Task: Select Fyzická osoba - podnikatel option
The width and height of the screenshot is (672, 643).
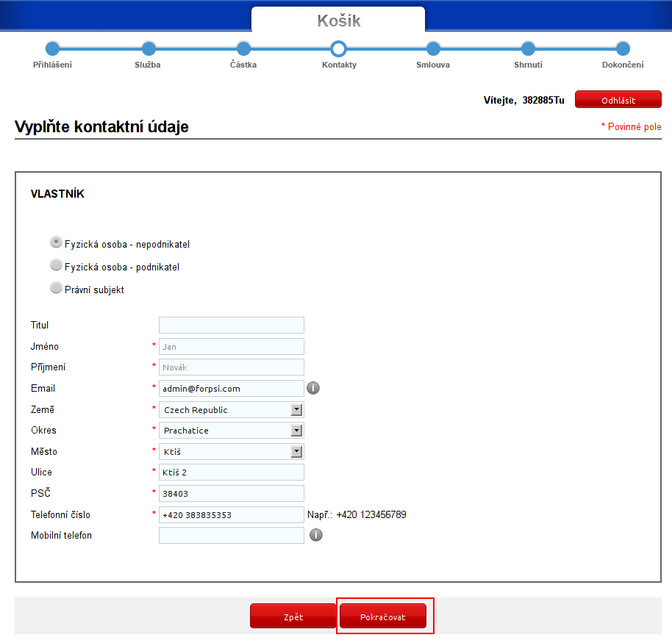Action: (56, 265)
